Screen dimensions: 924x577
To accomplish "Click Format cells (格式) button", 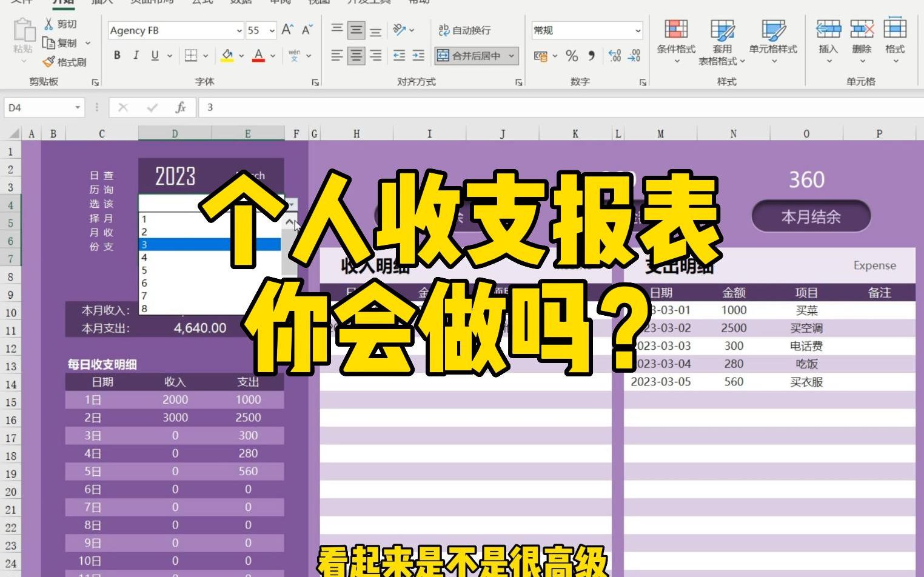I will [895, 41].
